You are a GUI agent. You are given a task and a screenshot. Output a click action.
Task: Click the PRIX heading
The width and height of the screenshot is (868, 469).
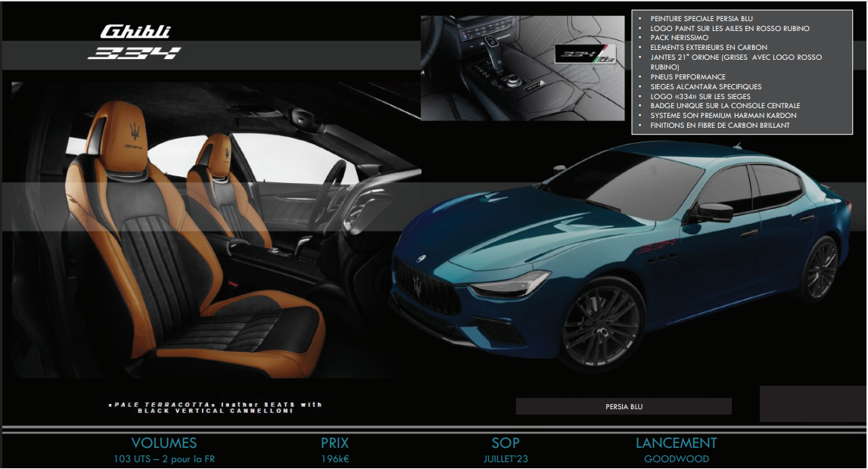334,443
